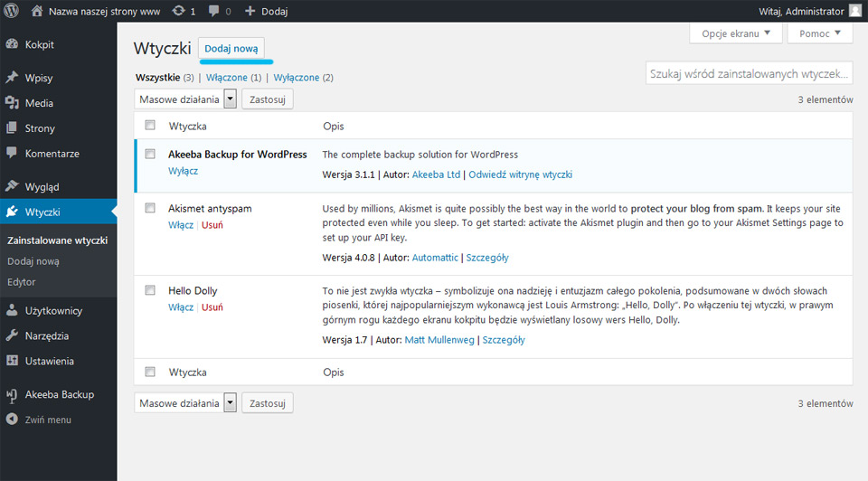Click the Akeeba Backup sidebar icon
868x481 pixels.
tap(12, 395)
